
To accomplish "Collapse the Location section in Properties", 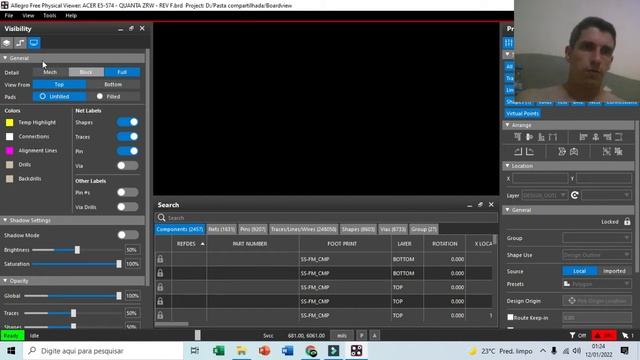I will coord(507,166).
